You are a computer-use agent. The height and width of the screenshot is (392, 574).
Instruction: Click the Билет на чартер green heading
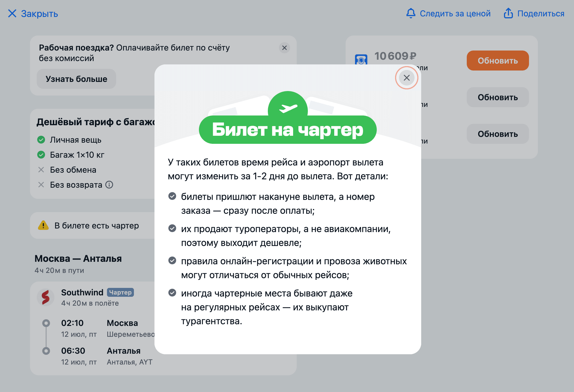[288, 130]
